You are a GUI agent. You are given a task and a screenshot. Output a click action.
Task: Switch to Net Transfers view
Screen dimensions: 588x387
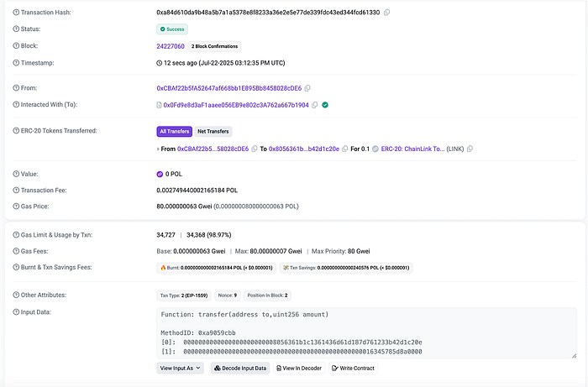point(213,132)
